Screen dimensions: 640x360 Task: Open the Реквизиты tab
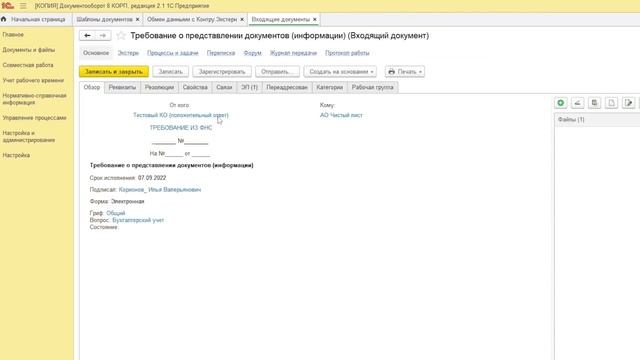click(x=122, y=87)
